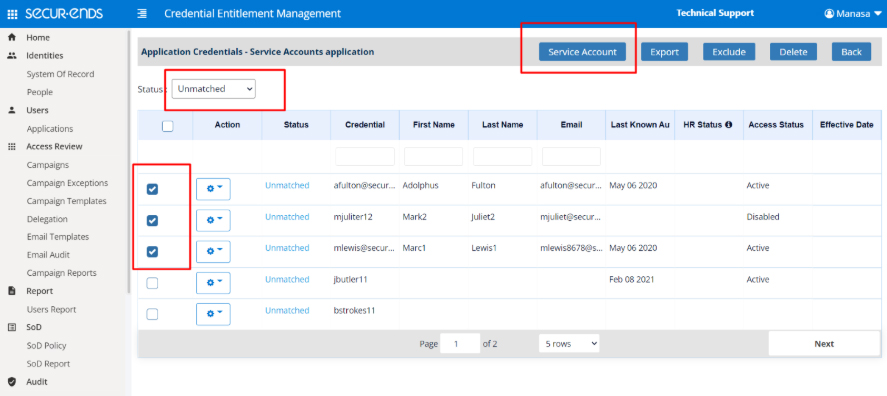Open Campaign Reports in sidebar

62,273
